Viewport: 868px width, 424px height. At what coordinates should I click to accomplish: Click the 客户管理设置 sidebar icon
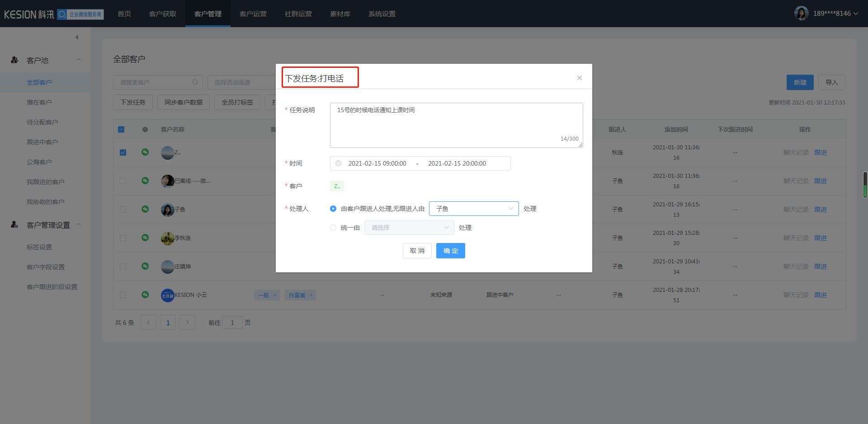[x=14, y=225]
